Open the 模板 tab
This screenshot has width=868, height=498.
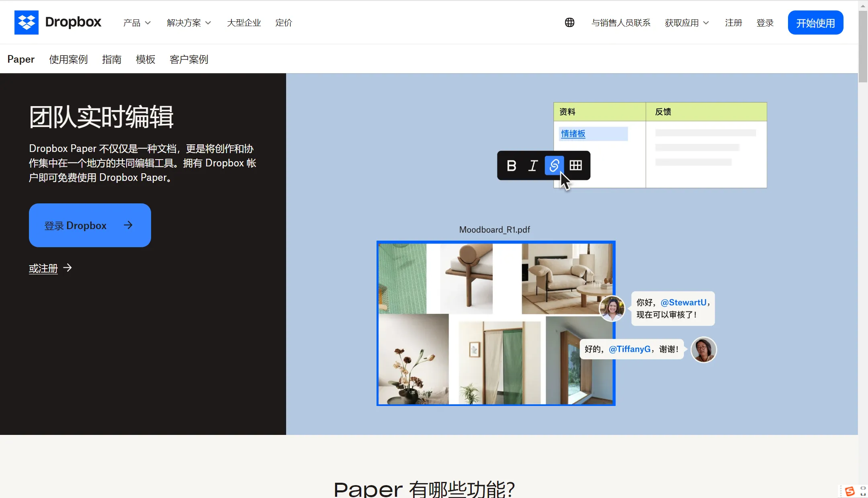[x=145, y=59]
